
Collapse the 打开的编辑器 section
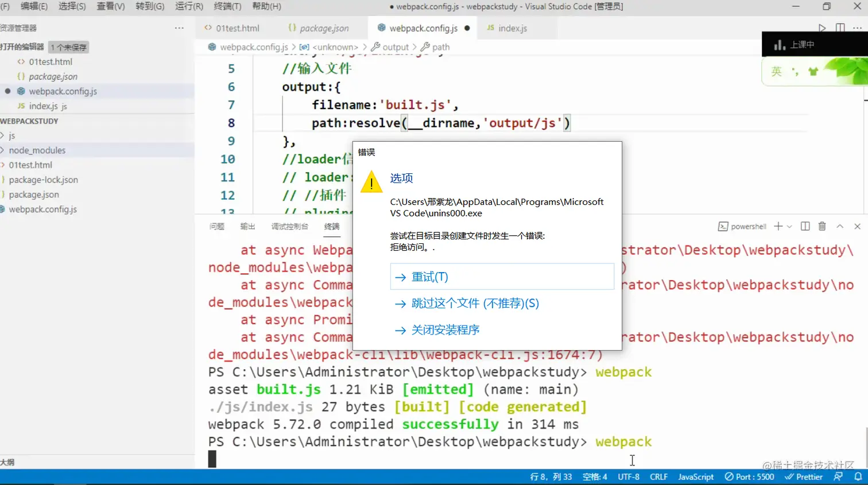[22, 47]
